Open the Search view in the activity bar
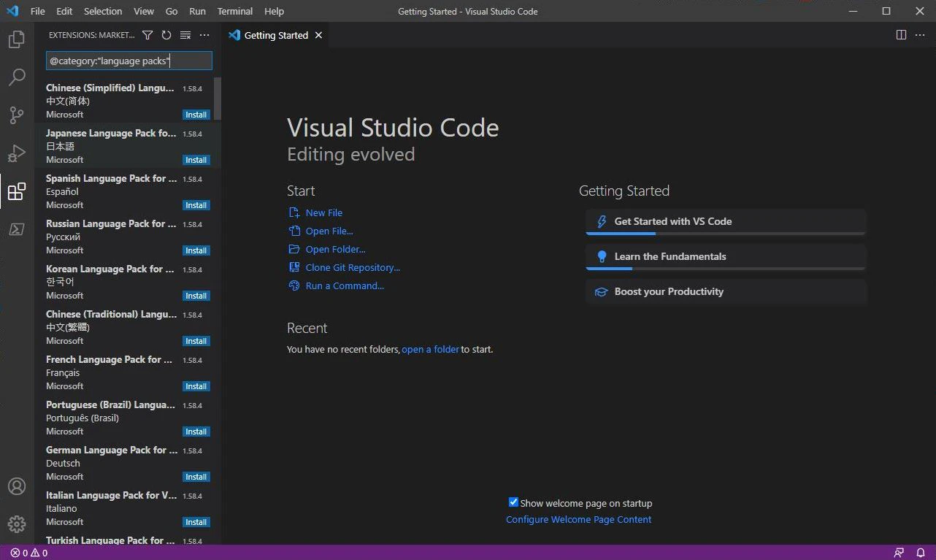The width and height of the screenshot is (936, 560). 16,77
